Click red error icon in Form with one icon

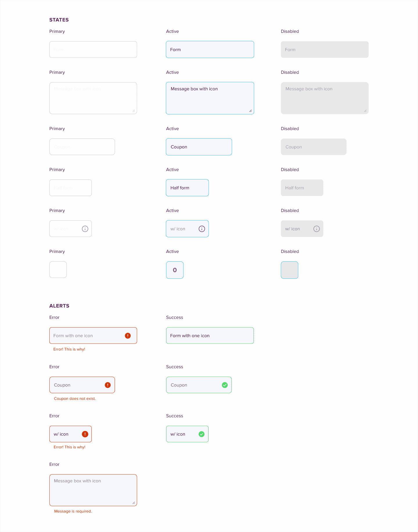pos(128,336)
